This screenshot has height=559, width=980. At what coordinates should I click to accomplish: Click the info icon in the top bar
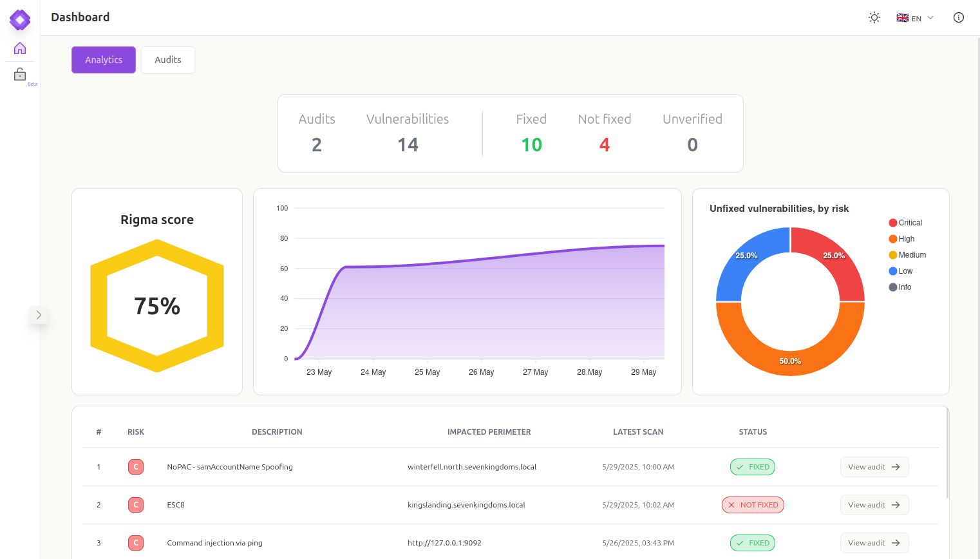point(959,18)
